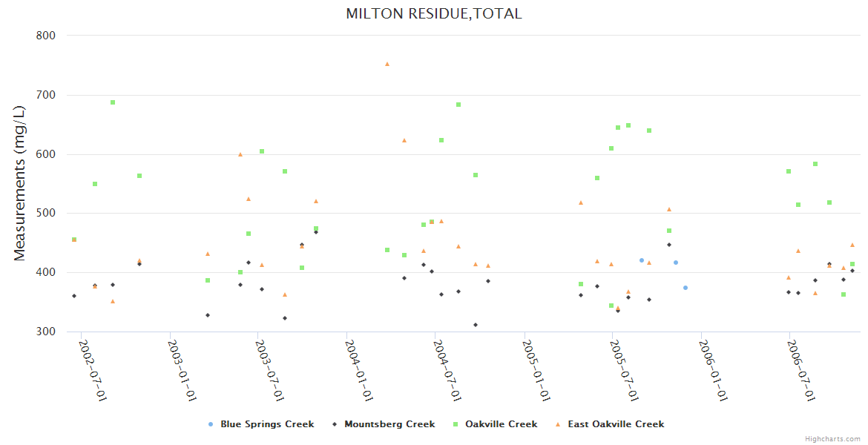Select the 2002 green square near 690 mg/L
868x445 pixels.
pos(113,102)
